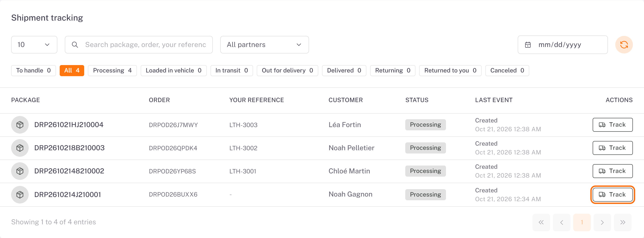The width and height of the screenshot is (644, 238).
Task: Track Chloé Martin's package
Action: point(613,171)
